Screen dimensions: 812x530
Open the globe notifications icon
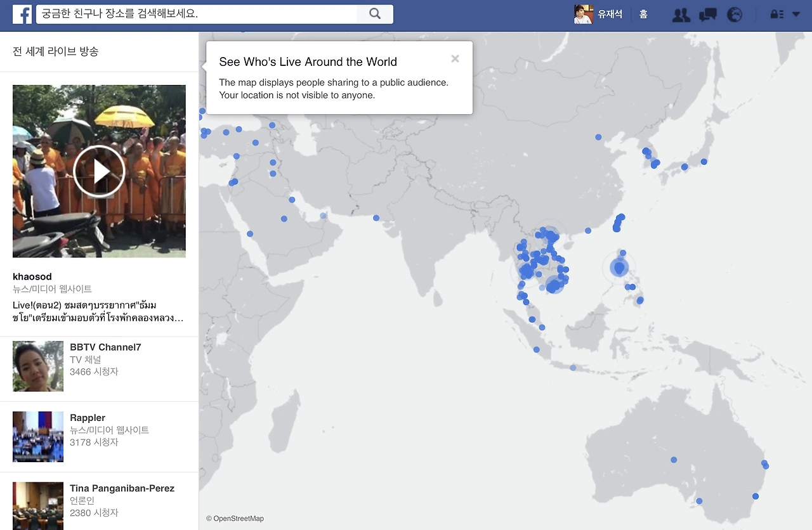coord(735,15)
